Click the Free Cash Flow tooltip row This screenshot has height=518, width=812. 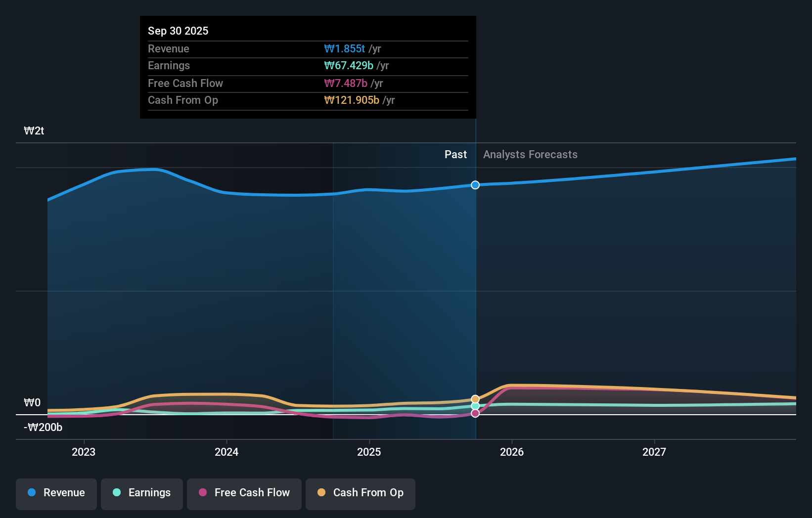308,83
